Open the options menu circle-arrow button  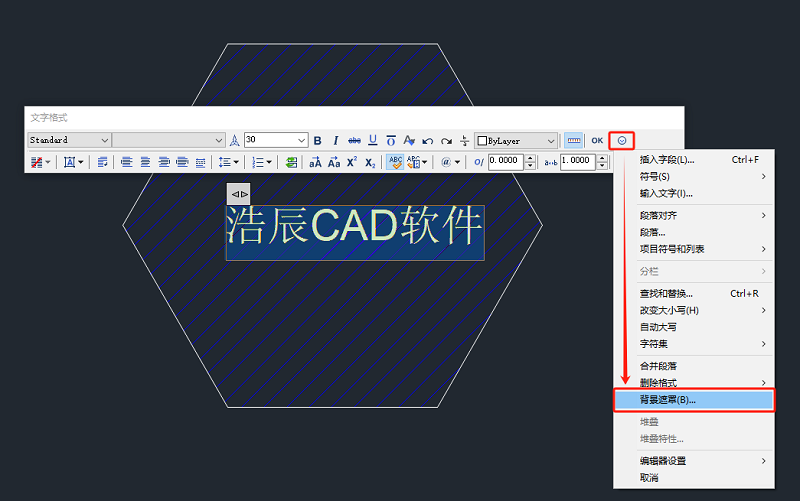click(x=621, y=140)
